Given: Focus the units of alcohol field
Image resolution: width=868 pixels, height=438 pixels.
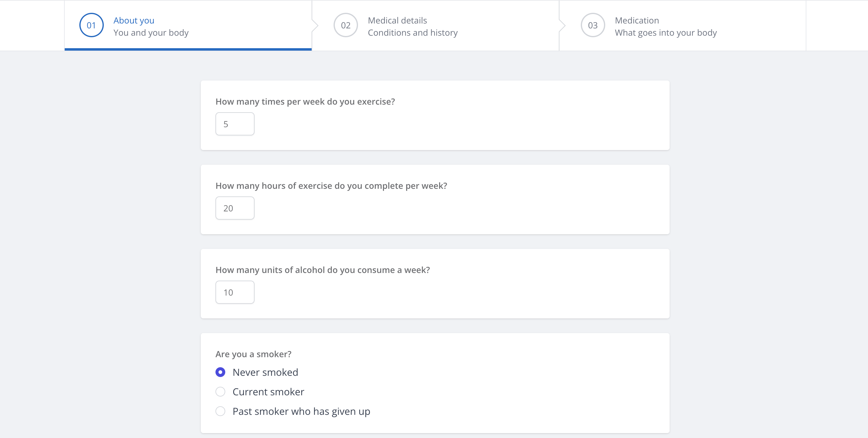Looking at the screenshot, I should click(235, 292).
